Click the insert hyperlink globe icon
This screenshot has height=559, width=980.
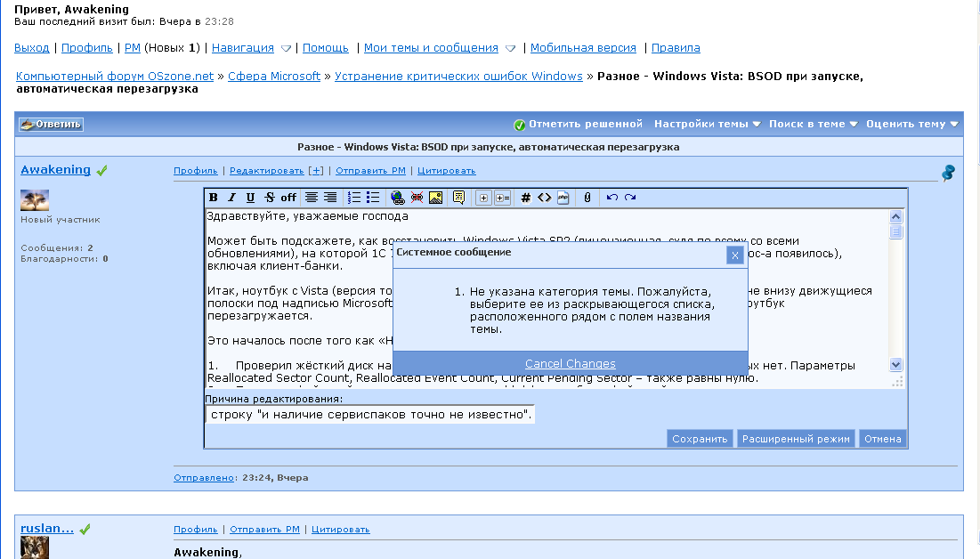397,198
